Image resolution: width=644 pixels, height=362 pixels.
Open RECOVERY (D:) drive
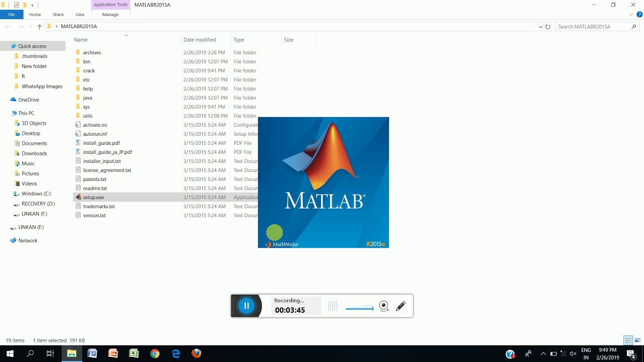click(38, 204)
